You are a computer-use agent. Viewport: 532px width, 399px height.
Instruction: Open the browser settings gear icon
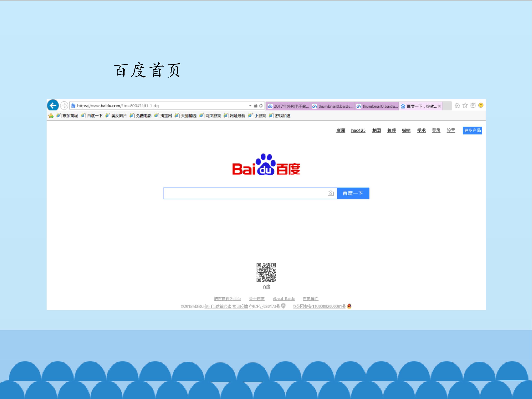(x=473, y=105)
